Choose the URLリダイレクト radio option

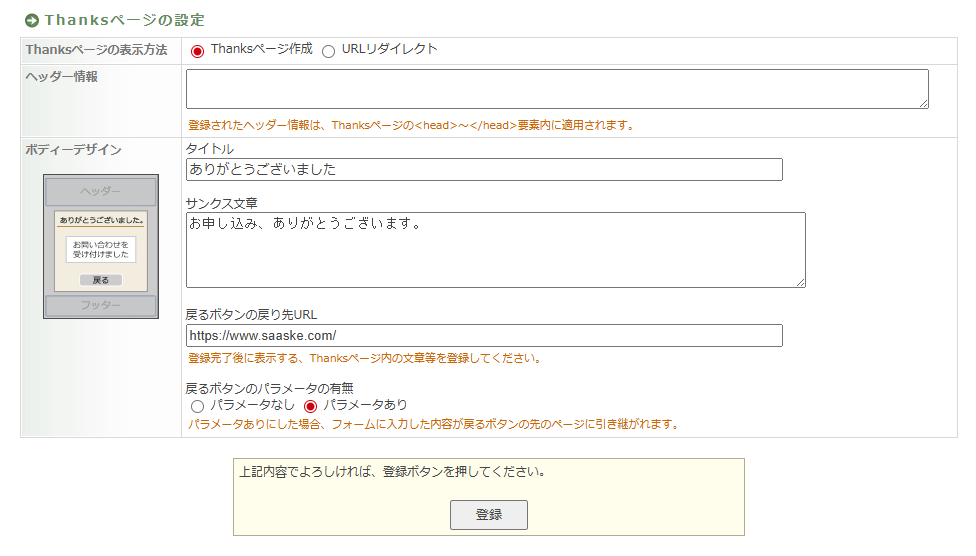328,51
